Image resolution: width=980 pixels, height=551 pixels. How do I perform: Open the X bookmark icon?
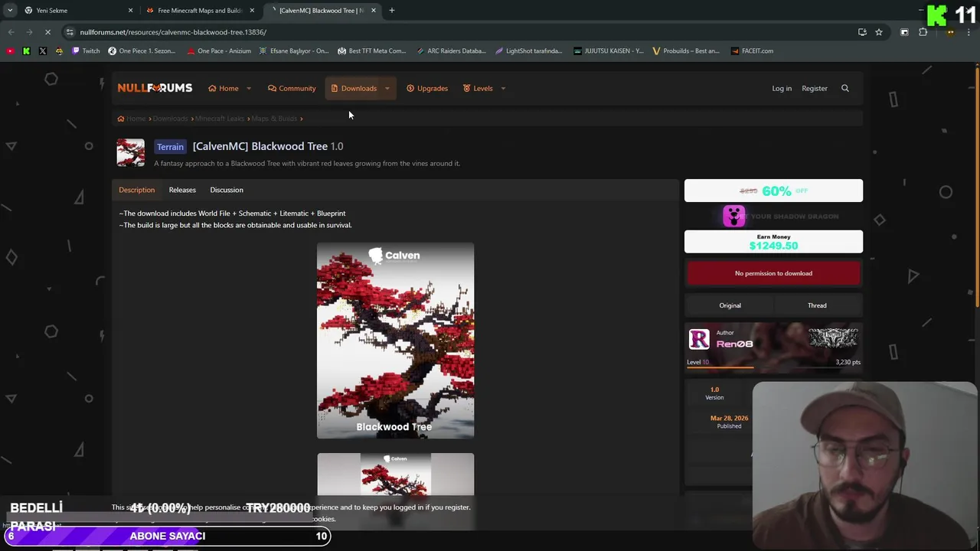tap(43, 51)
